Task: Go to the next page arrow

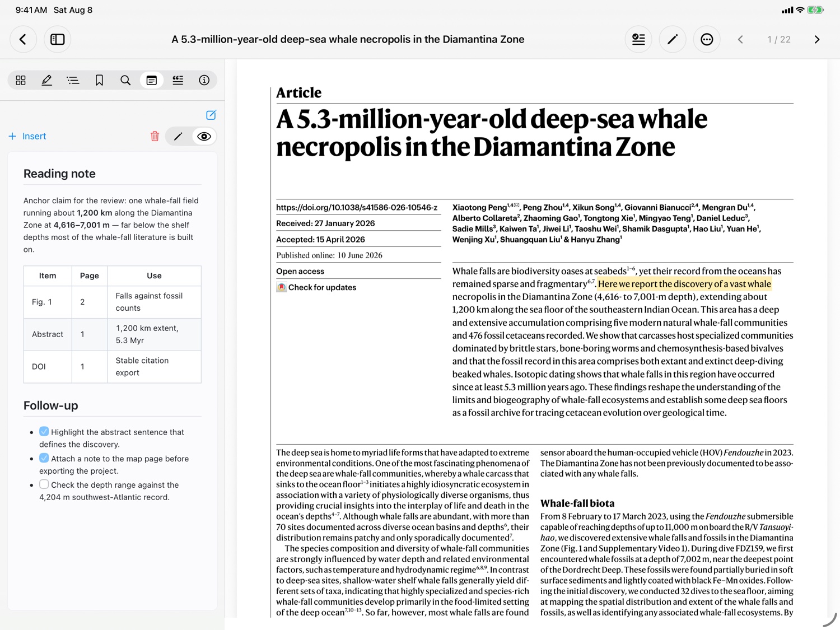Action: pos(816,39)
